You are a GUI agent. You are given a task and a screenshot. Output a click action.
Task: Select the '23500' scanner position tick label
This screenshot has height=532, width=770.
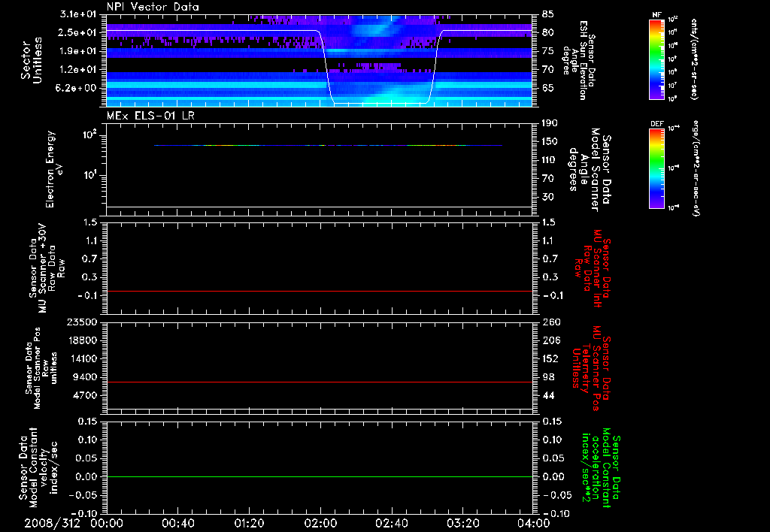pyautogui.click(x=83, y=322)
